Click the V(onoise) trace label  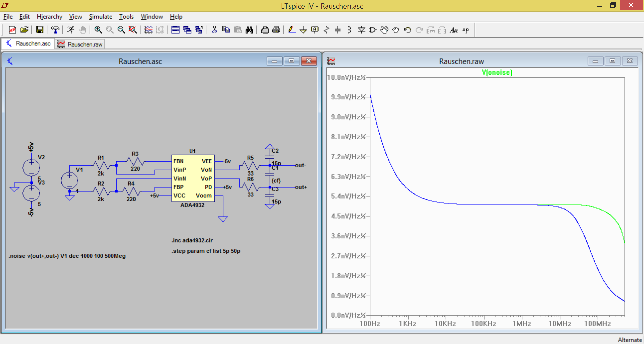(x=497, y=72)
